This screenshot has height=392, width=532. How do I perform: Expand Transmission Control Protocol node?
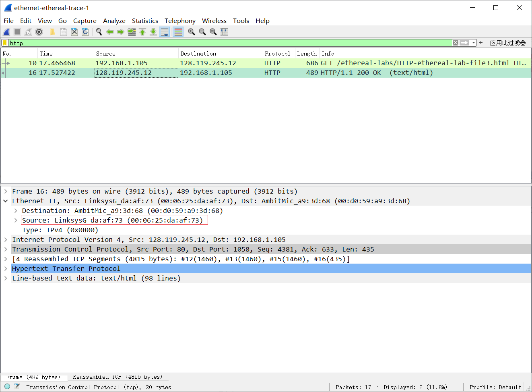click(6, 249)
